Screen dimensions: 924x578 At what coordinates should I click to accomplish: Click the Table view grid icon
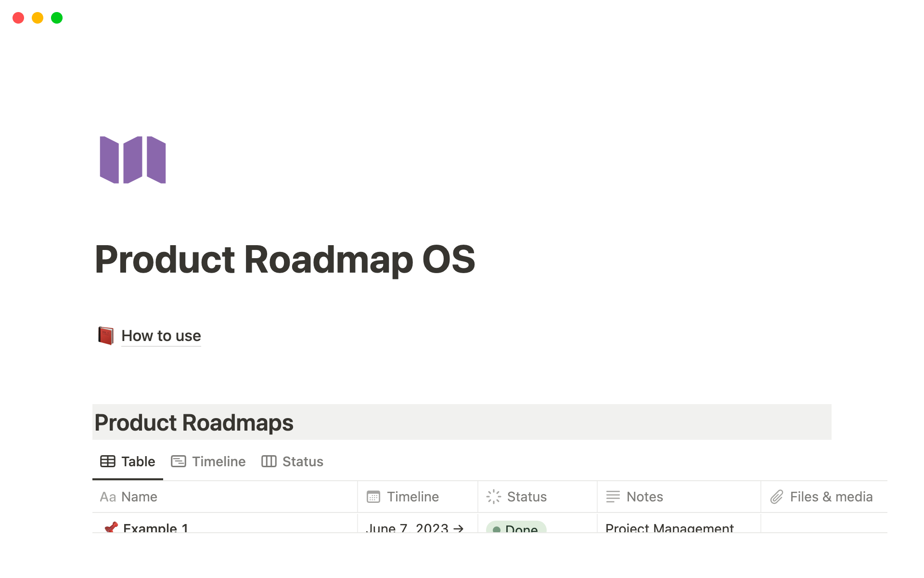coord(108,461)
